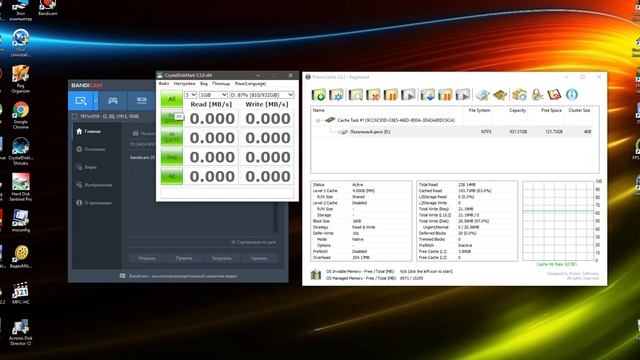
Task: Open CrystalDiskMark Вид menu
Action: point(204,84)
